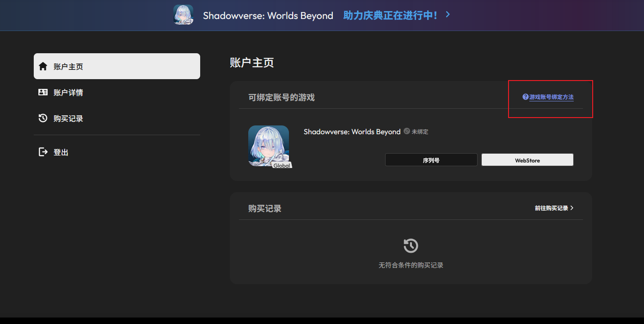
Task: Click the 未绑定 status text
Action: pyautogui.click(x=420, y=132)
